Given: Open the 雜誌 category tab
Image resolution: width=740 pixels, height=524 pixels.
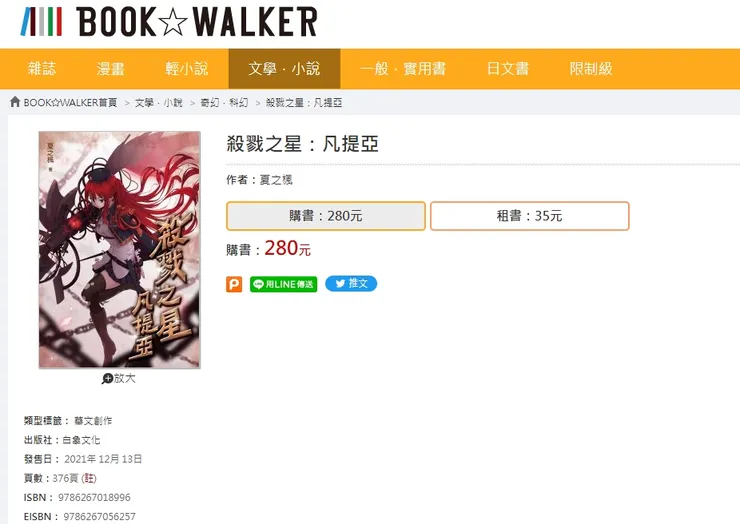Looking at the screenshot, I should [x=42, y=69].
